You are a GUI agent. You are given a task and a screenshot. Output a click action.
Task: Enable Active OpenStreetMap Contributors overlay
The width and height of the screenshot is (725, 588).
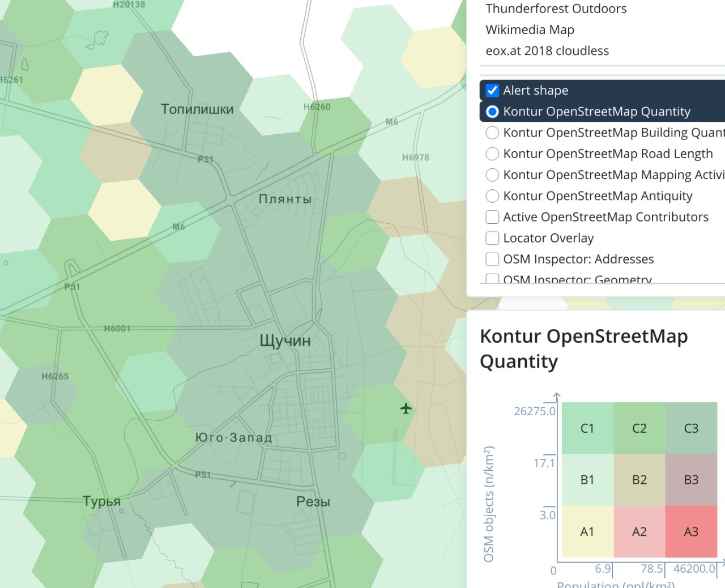493,217
